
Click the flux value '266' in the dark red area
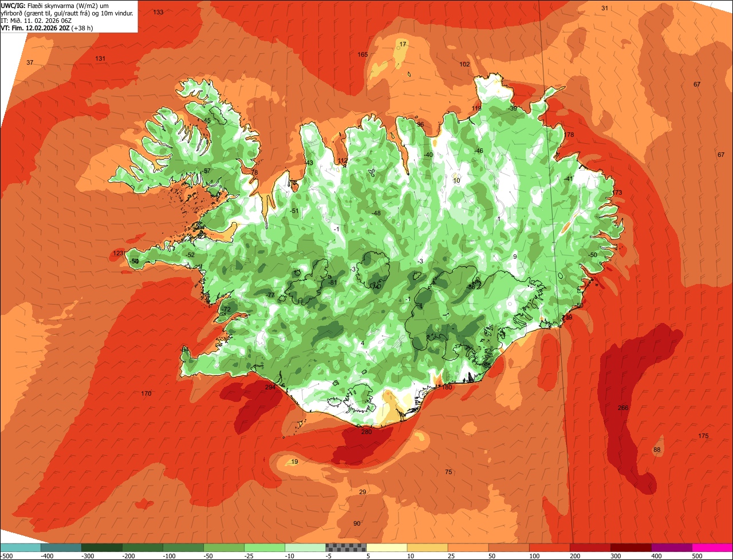pyautogui.click(x=623, y=408)
